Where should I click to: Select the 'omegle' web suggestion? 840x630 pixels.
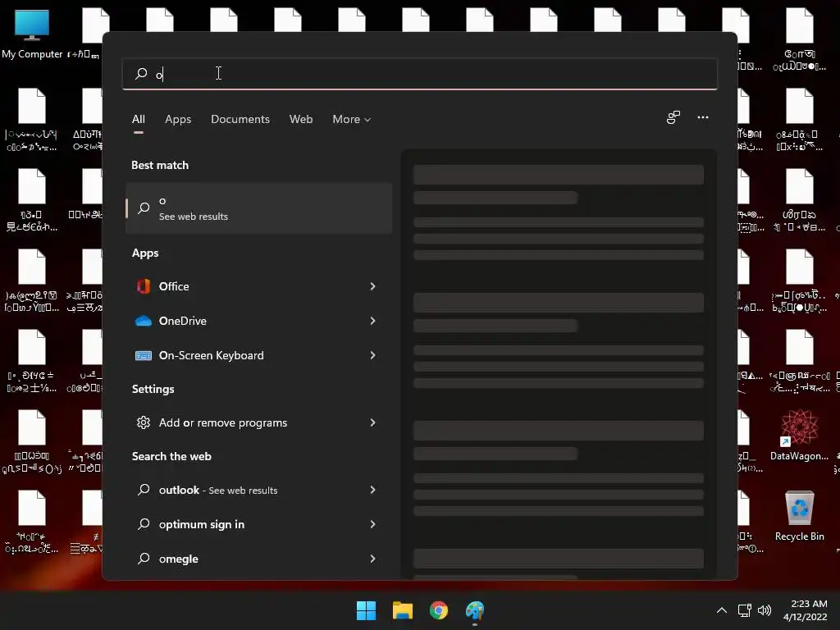(258, 559)
